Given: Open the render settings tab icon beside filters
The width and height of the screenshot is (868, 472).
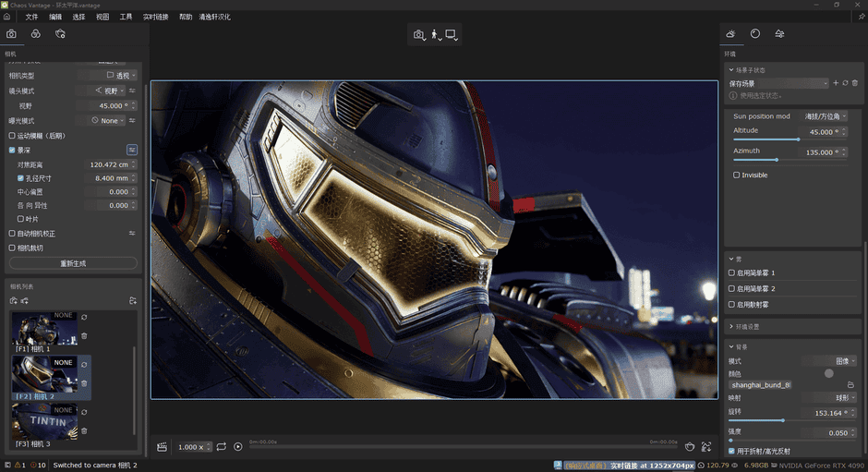Looking at the screenshot, I should [60, 34].
